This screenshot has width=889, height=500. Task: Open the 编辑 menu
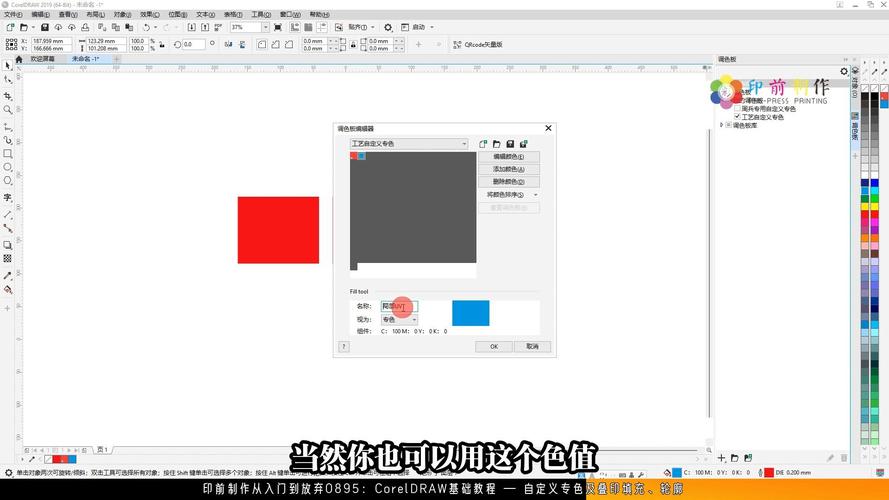[x=40, y=14]
